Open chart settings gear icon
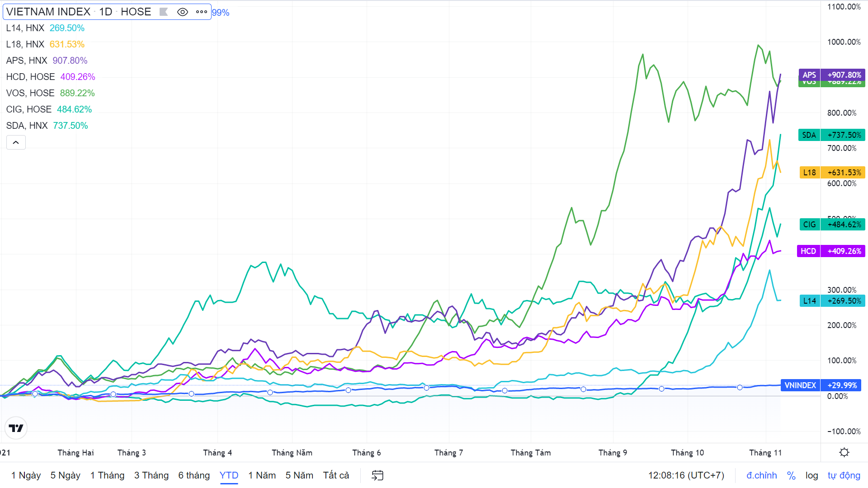Viewport: 868px width, 488px height. (844, 452)
